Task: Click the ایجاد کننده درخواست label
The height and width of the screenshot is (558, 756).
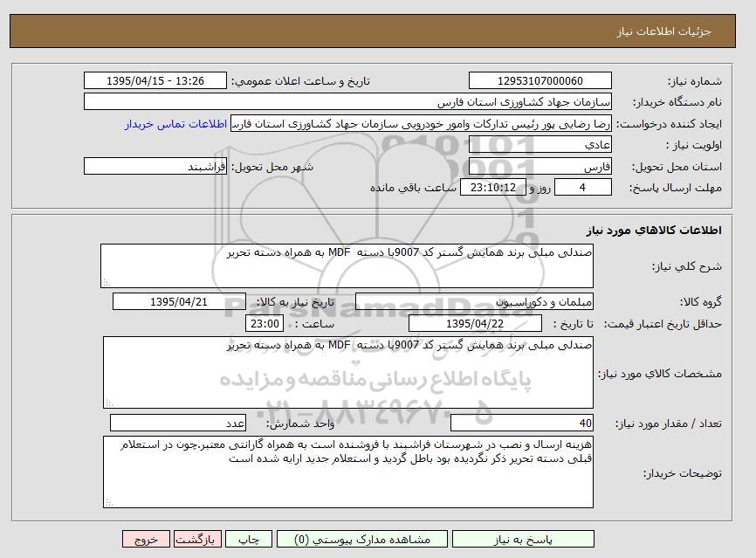Action: 670,124
